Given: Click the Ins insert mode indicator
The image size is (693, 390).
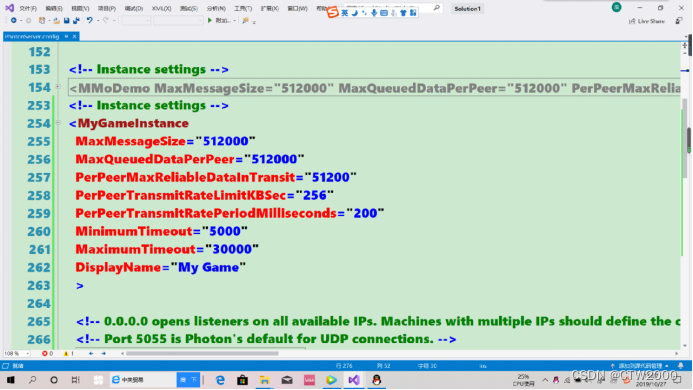Looking at the screenshot, I should [483, 366].
